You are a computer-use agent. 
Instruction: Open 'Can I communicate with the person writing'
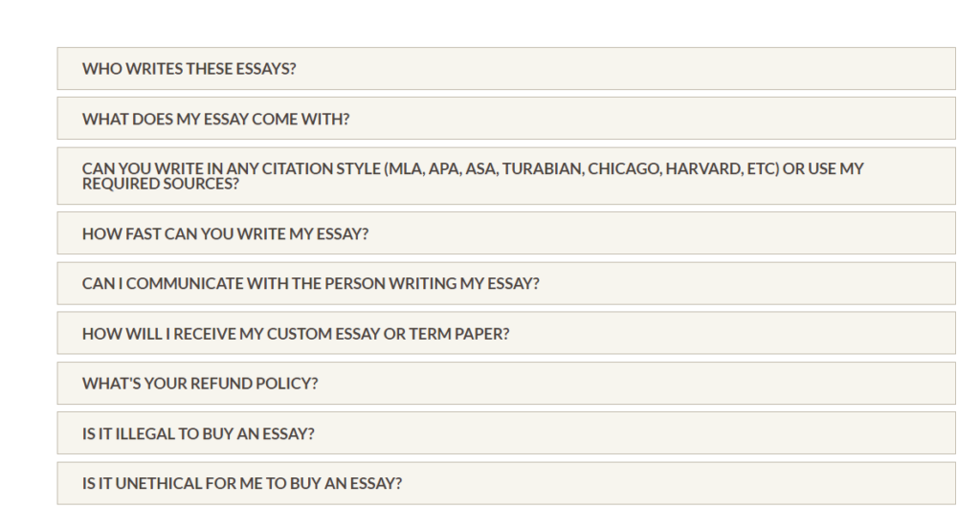(x=506, y=283)
